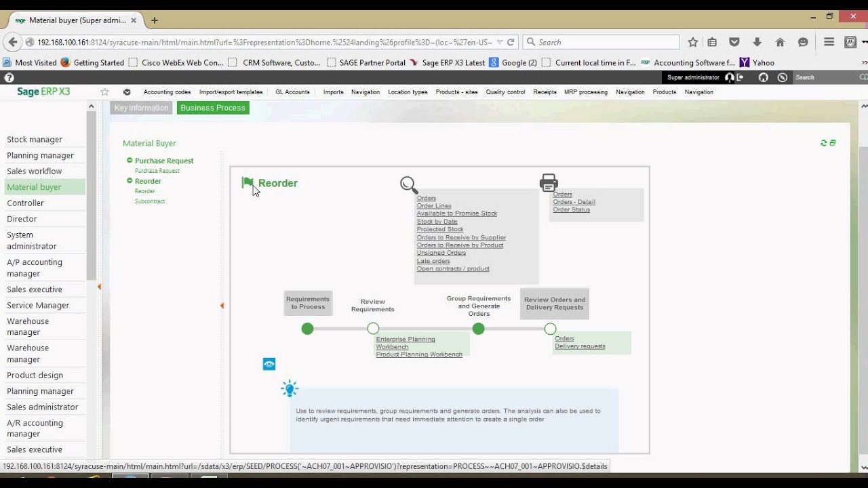The height and width of the screenshot is (488, 868).
Task: Select the Group Requirements and Generate Orders circle
Action: [x=479, y=329]
